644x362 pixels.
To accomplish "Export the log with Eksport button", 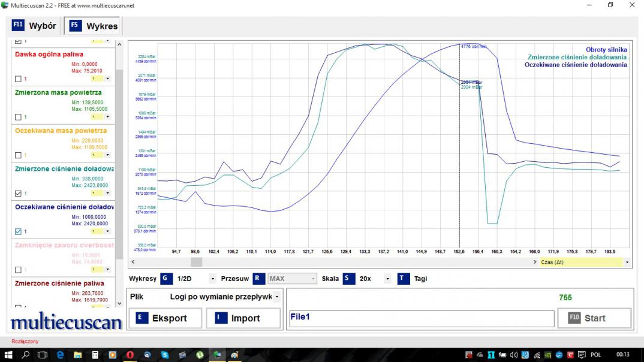I will pos(165,318).
